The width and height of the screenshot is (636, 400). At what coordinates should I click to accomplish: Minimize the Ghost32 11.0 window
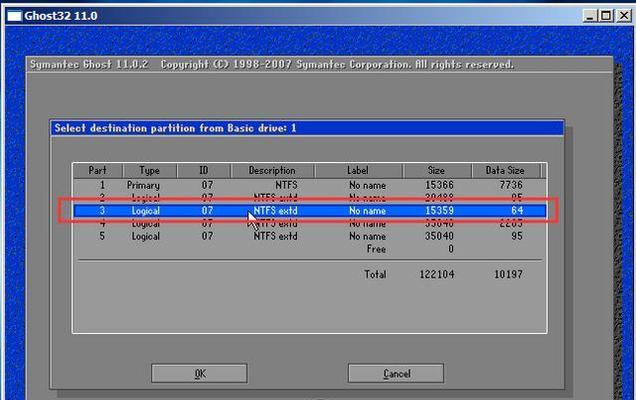[590, 16]
